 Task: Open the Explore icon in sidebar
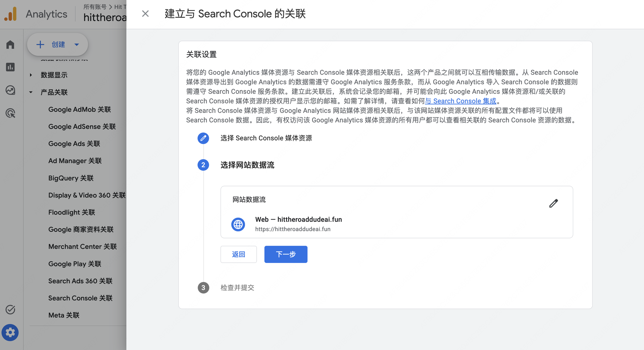(x=10, y=90)
